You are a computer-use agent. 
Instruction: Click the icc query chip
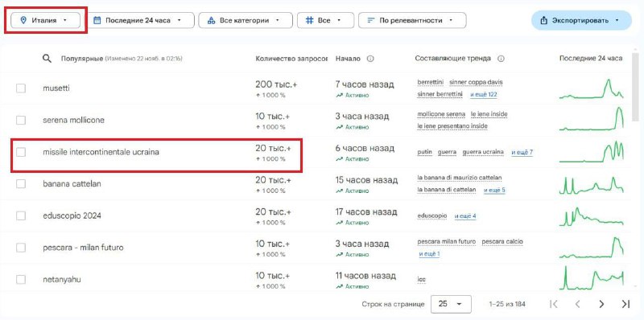(x=421, y=280)
